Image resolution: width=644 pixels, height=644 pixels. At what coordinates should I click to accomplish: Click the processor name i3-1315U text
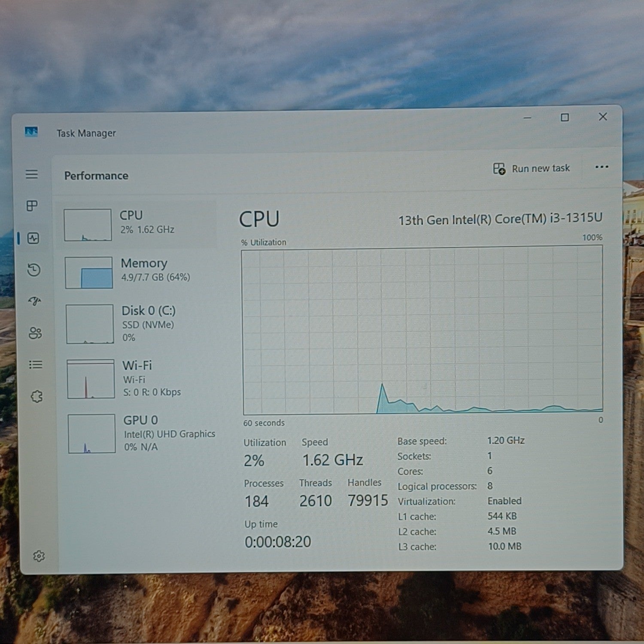(500, 219)
